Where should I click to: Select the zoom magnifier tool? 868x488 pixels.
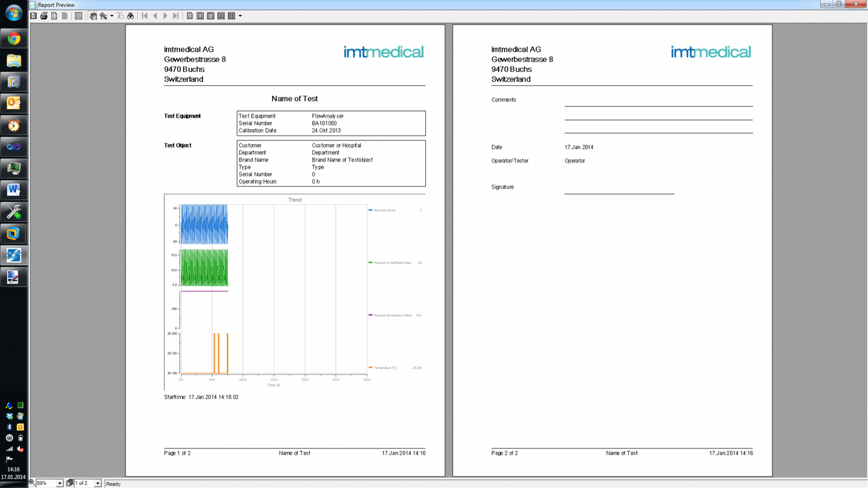103,15
